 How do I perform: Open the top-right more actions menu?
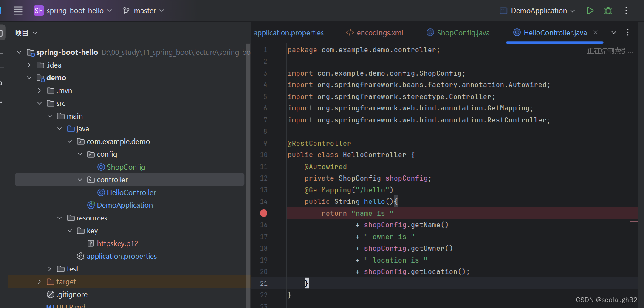pos(626,11)
